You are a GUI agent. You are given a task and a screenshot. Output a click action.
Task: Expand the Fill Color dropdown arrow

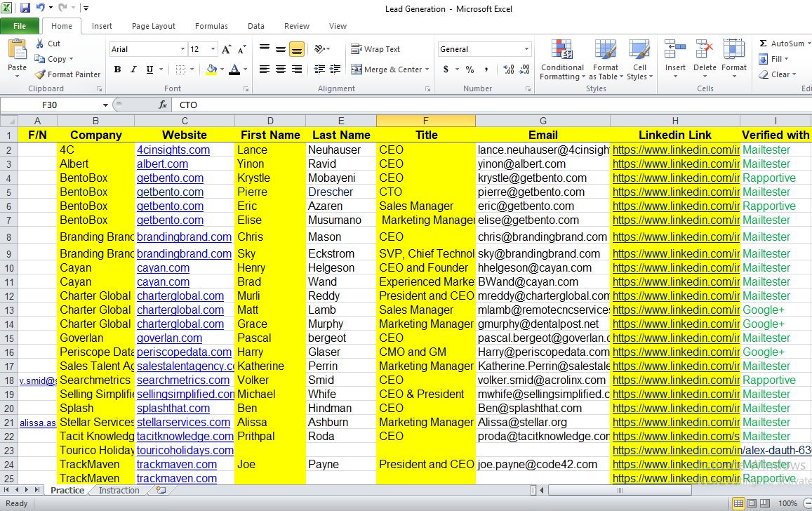pos(222,69)
